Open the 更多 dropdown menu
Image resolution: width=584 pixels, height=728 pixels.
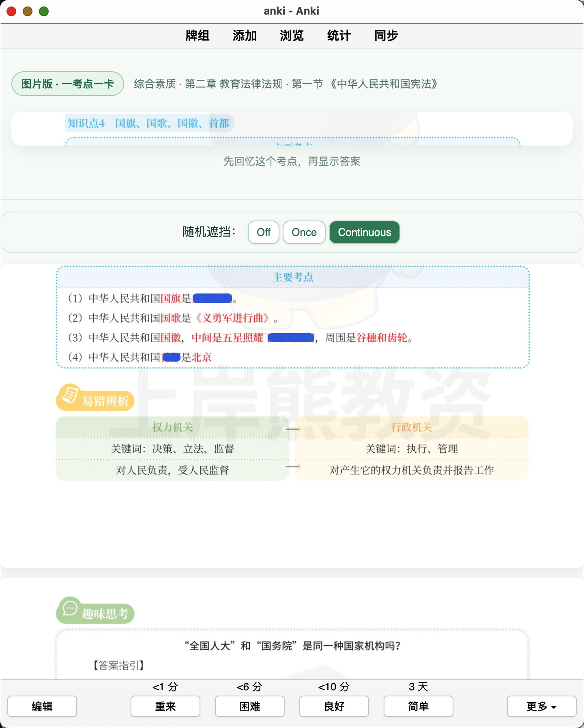542,706
